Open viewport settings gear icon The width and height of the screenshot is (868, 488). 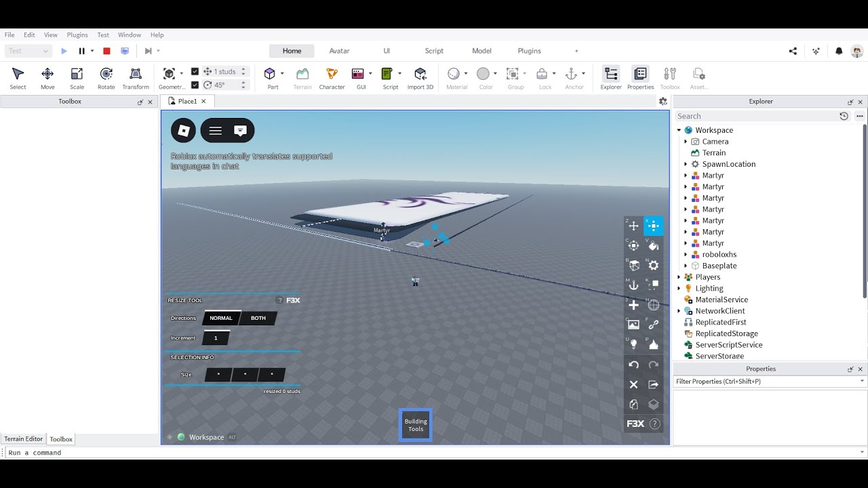click(663, 101)
